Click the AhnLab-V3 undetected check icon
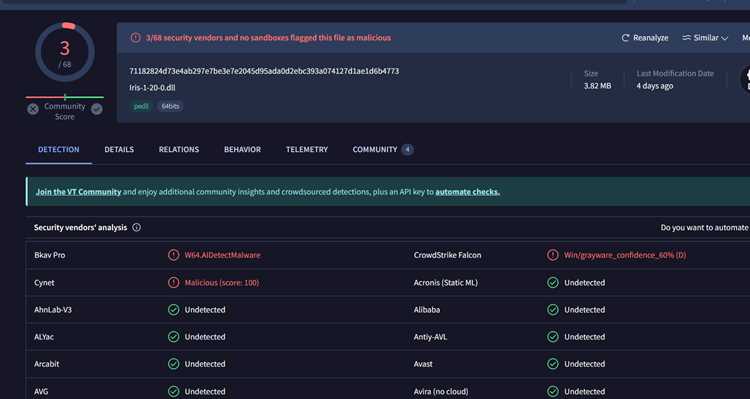The image size is (750, 399). click(174, 310)
